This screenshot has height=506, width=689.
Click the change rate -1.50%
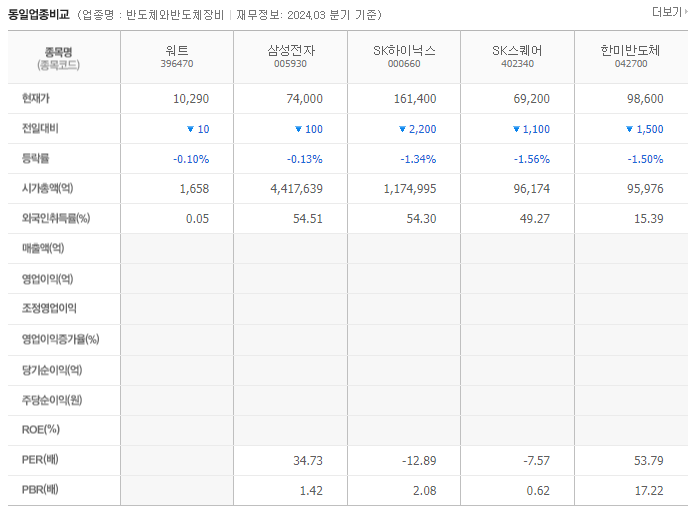click(645, 159)
